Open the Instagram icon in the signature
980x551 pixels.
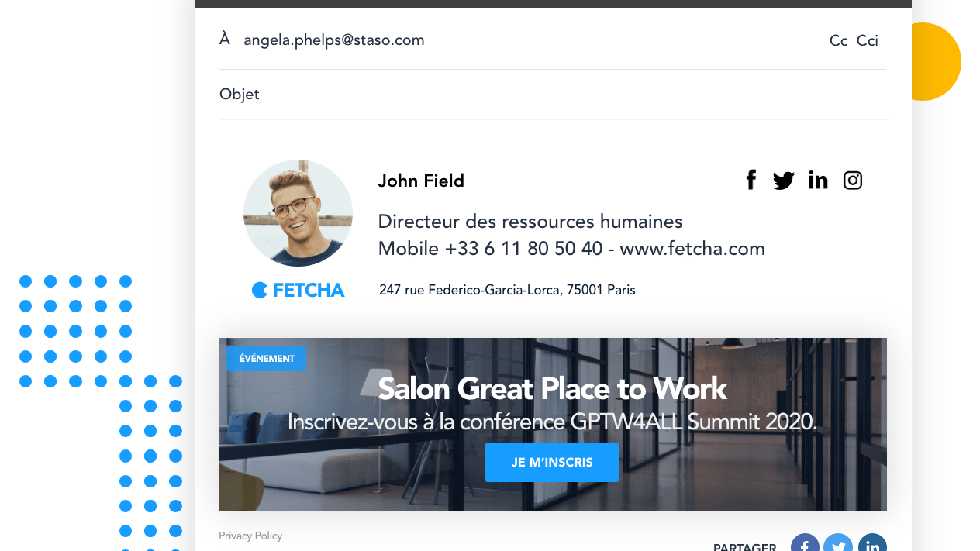pos(853,181)
